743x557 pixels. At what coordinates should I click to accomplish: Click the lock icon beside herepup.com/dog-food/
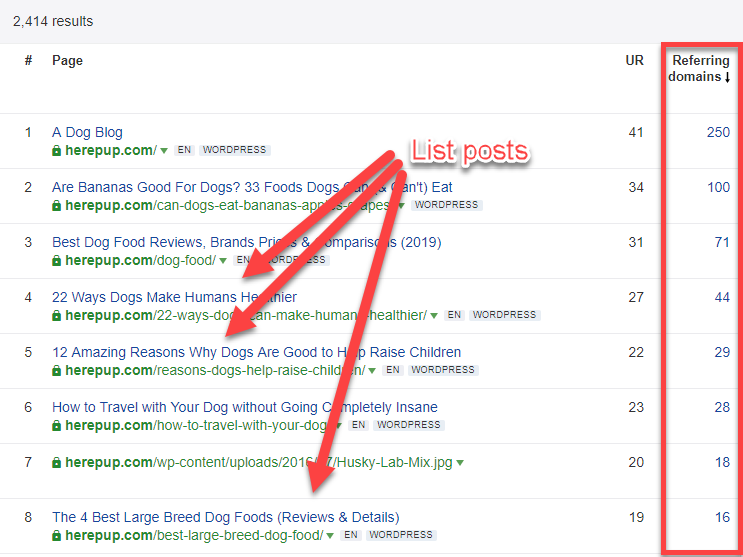click(57, 260)
